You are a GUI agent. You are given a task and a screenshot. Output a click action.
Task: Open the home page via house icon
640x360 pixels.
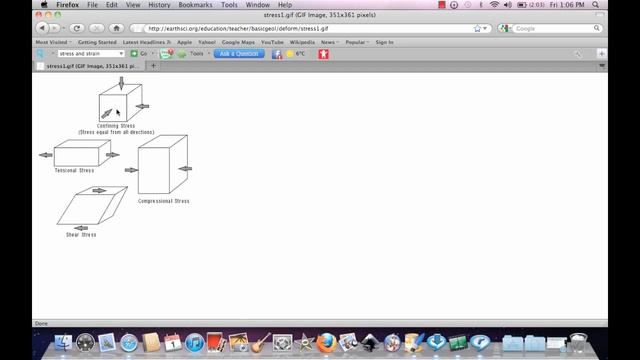(x=117, y=28)
